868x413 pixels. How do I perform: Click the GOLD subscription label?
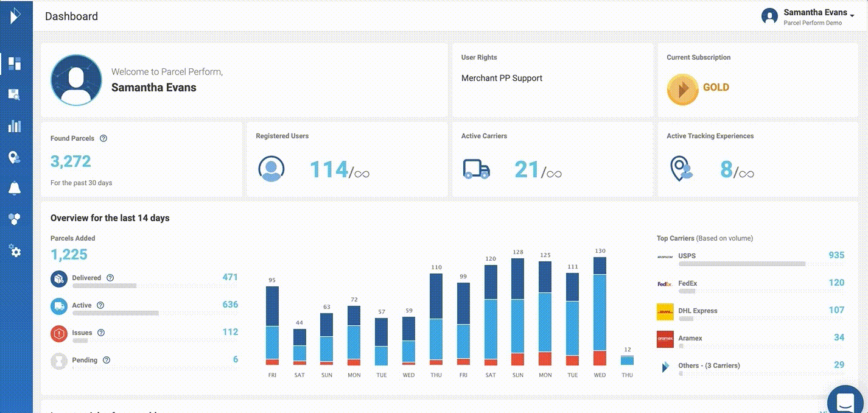[x=716, y=87]
